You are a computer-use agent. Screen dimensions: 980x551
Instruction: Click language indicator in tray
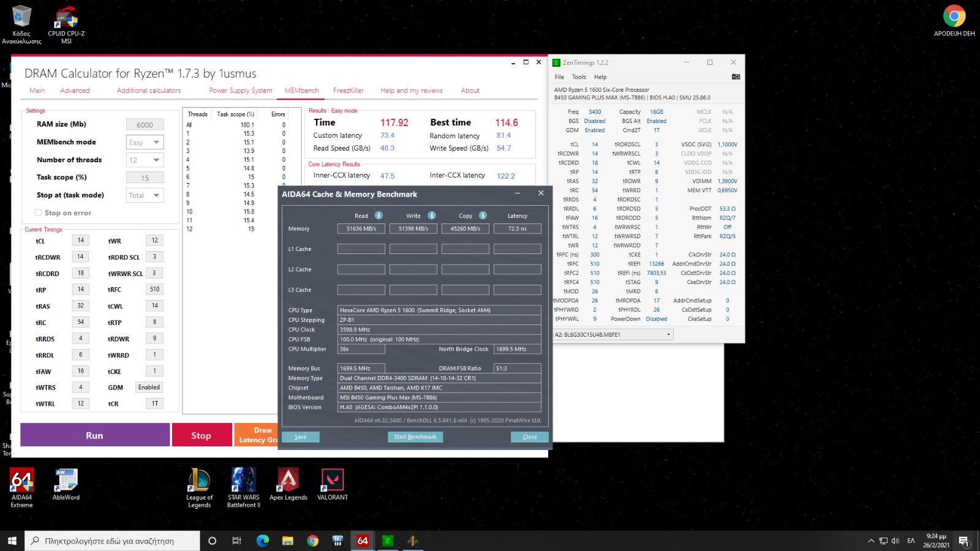(911, 541)
